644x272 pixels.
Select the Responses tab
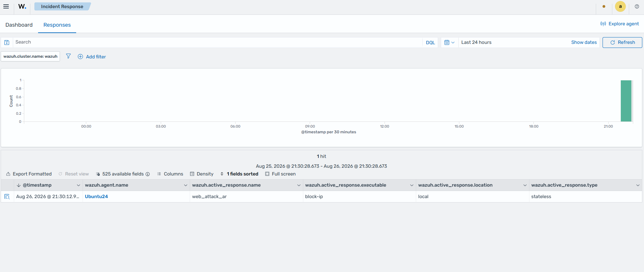(x=57, y=25)
